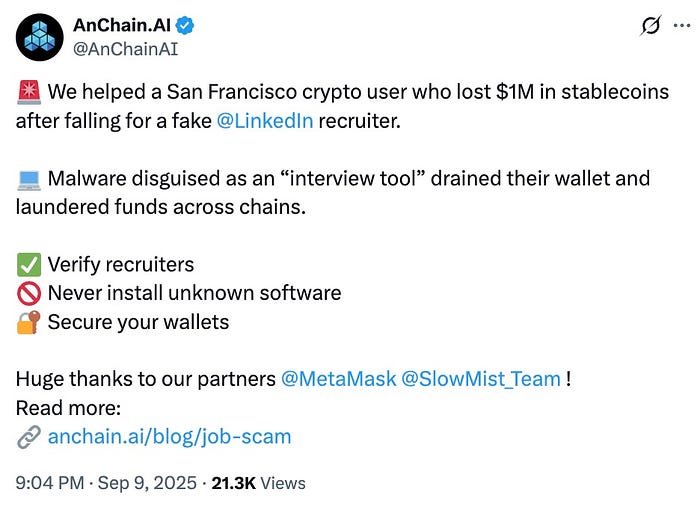Click the laptop emoji
700x507 pixels.
28,180
